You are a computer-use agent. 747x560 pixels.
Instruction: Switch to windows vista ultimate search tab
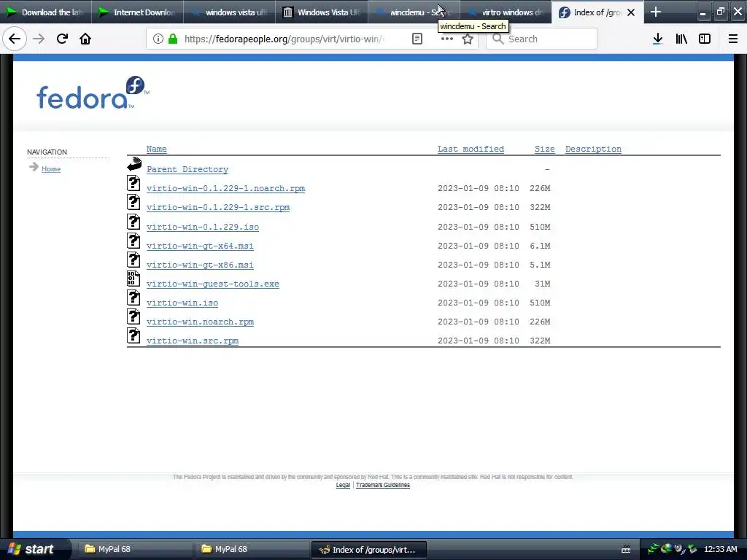point(230,12)
